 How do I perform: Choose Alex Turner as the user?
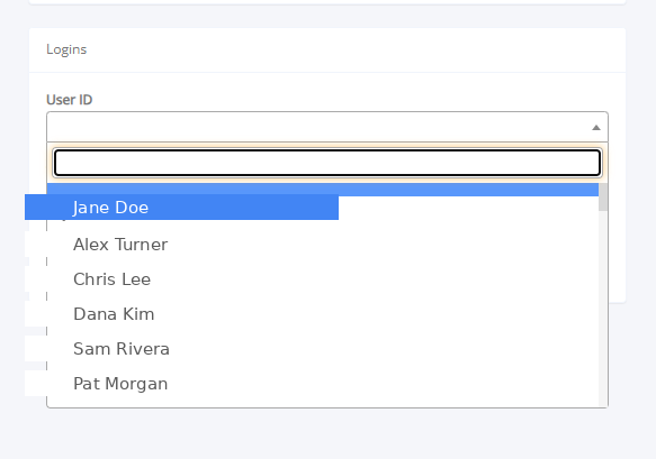click(x=120, y=244)
